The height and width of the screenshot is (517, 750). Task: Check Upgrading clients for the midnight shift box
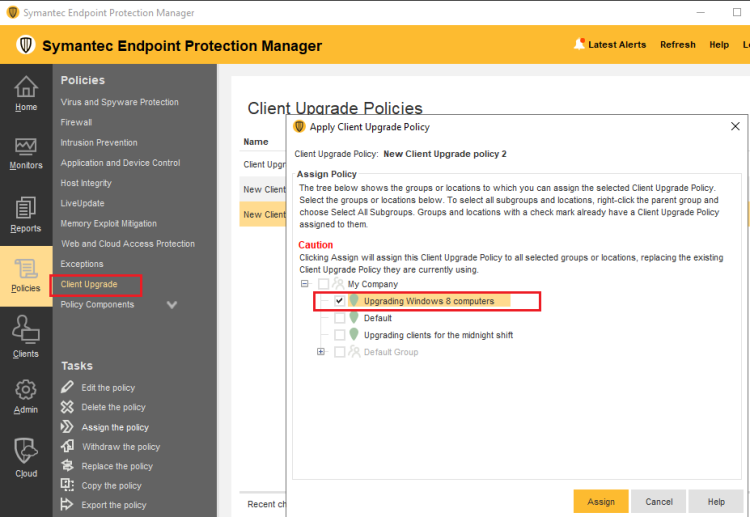(x=340, y=335)
